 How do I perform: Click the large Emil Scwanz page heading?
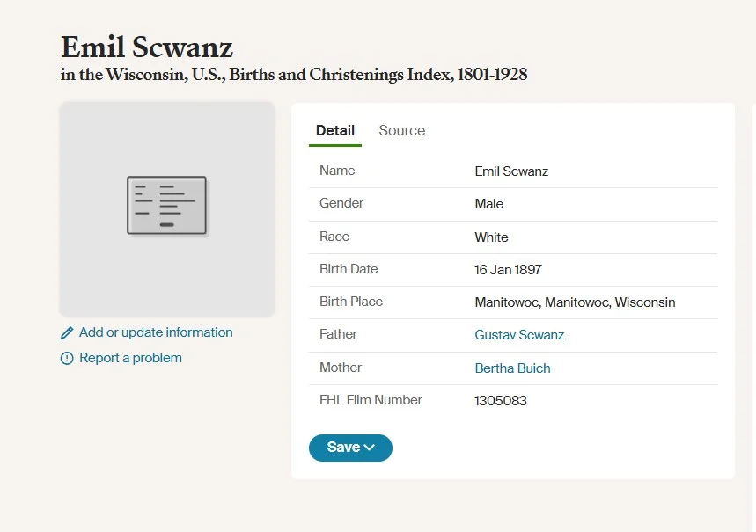(x=147, y=47)
